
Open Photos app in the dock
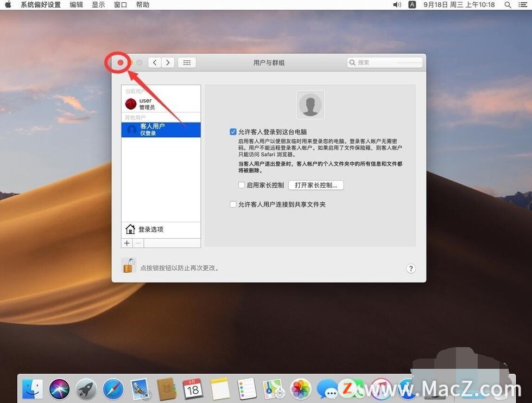[300, 389]
